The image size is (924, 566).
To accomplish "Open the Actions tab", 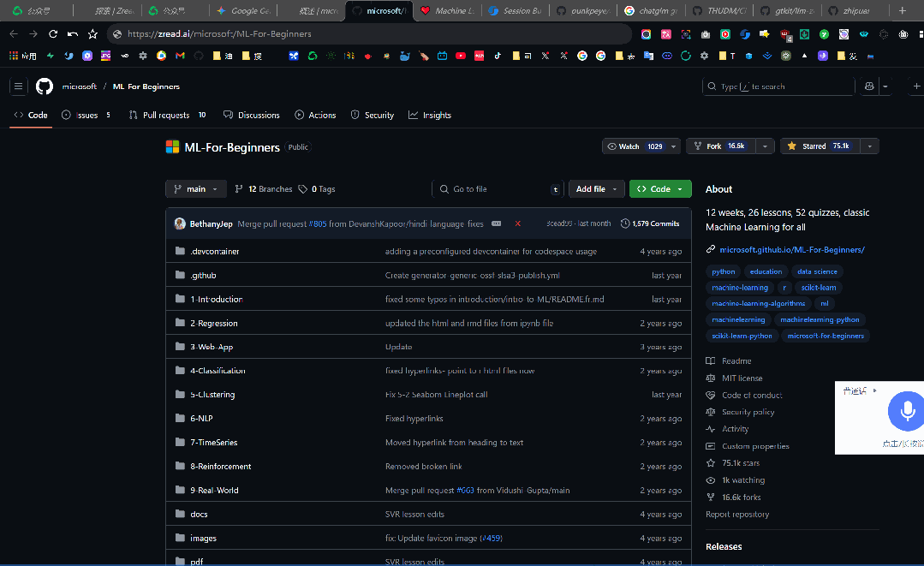I will click(x=315, y=116).
